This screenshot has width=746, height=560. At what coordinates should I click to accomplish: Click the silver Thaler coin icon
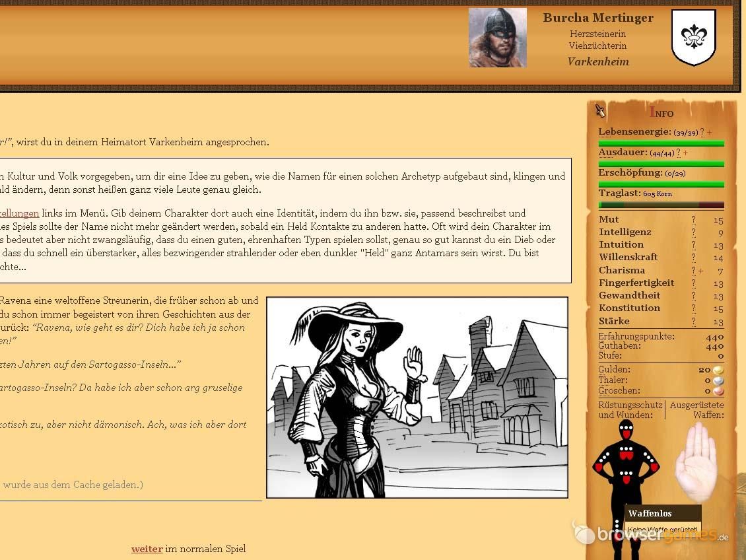[x=718, y=380]
